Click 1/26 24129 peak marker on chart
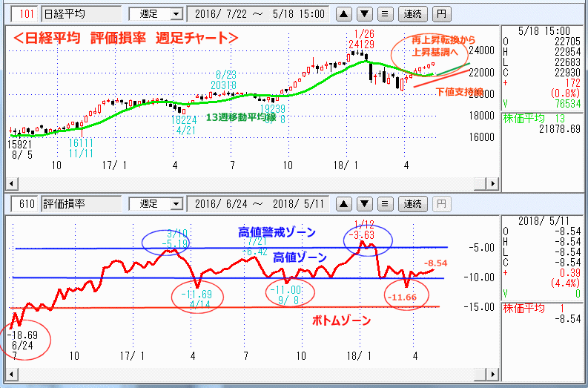Screen dimensions: 588x388 pyautogui.click(x=365, y=39)
